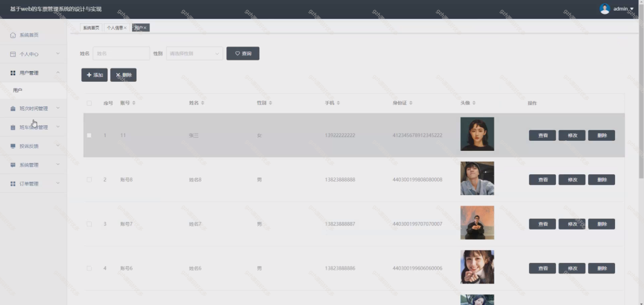Click the 班次时间管理 sidebar icon
Screen dimensions: 644x305
coord(13,108)
